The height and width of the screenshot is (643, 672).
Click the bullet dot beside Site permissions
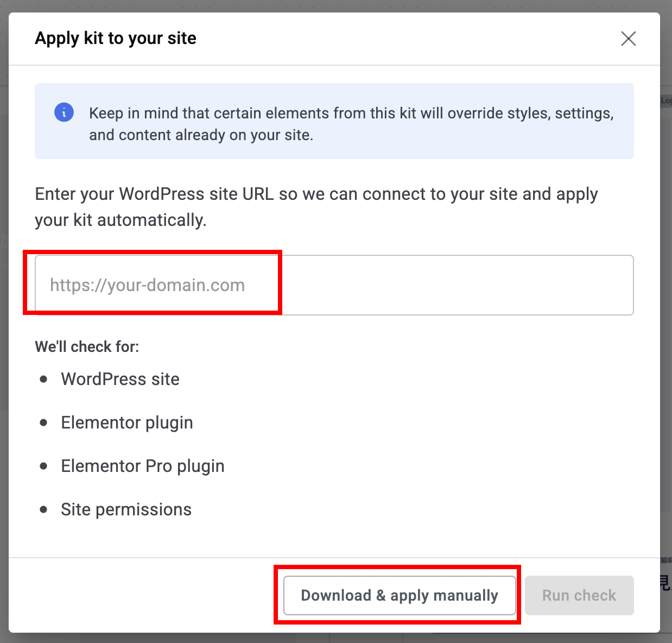pyautogui.click(x=44, y=509)
